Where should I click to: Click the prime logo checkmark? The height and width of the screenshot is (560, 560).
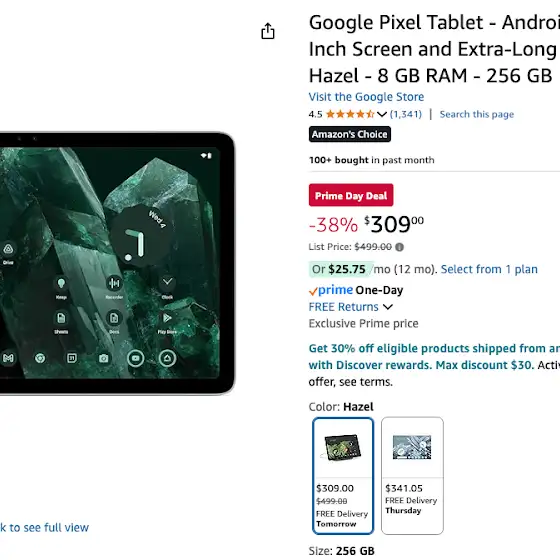click(x=313, y=291)
